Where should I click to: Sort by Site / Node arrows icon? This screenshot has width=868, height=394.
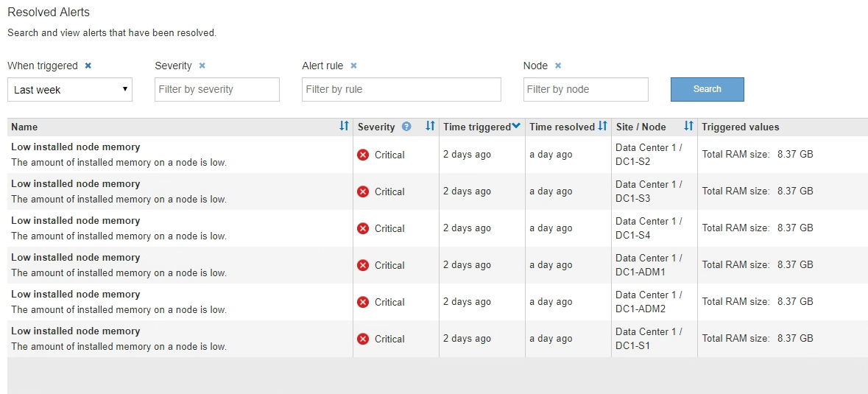click(689, 127)
